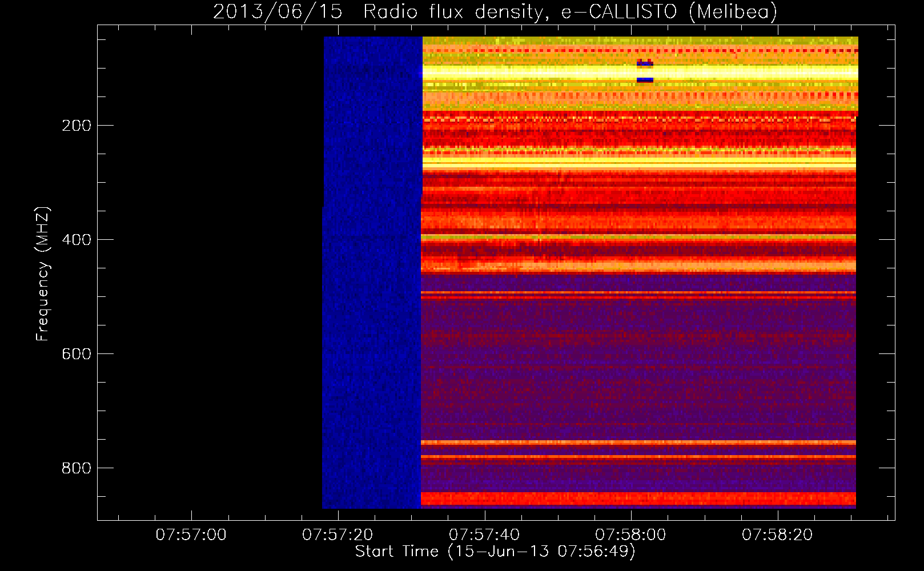Click the 07:58:00 time tick label
The image size is (924, 571).
point(630,535)
